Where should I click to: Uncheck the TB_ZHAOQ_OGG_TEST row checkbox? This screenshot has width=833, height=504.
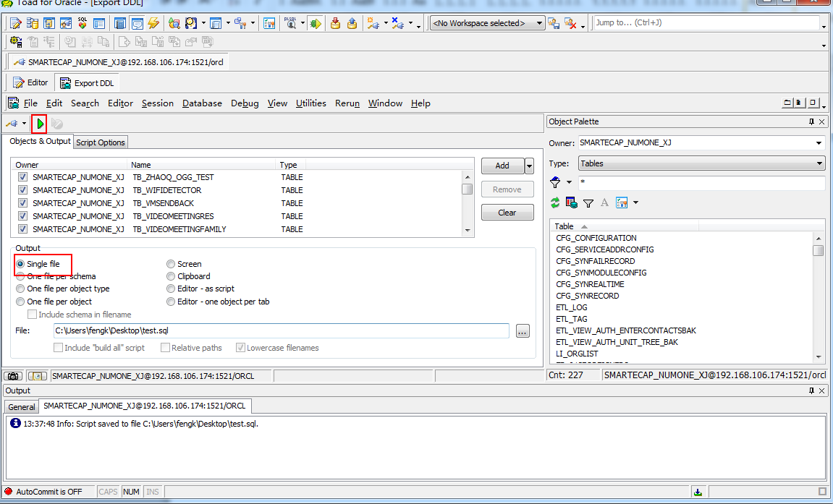pyautogui.click(x=22, y=177)
